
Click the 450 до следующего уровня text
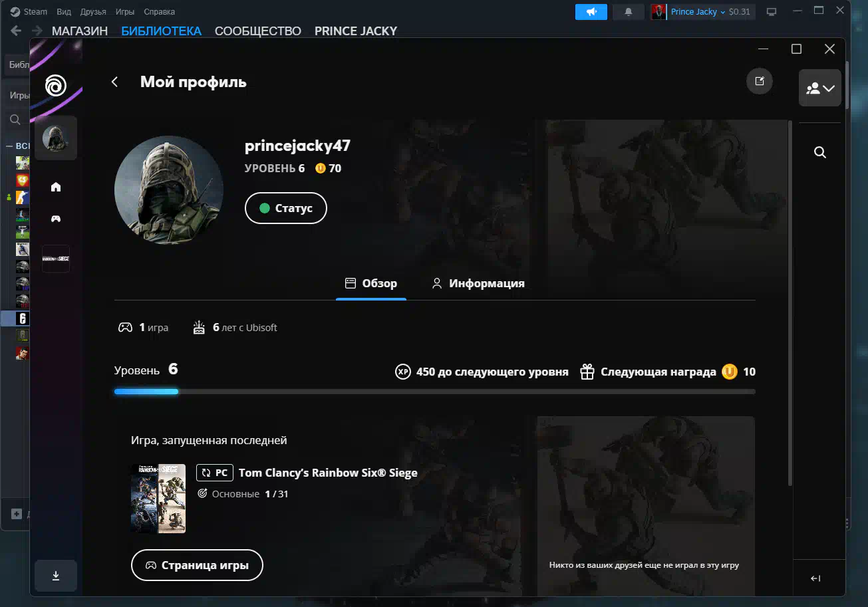[x=492, y=372]
